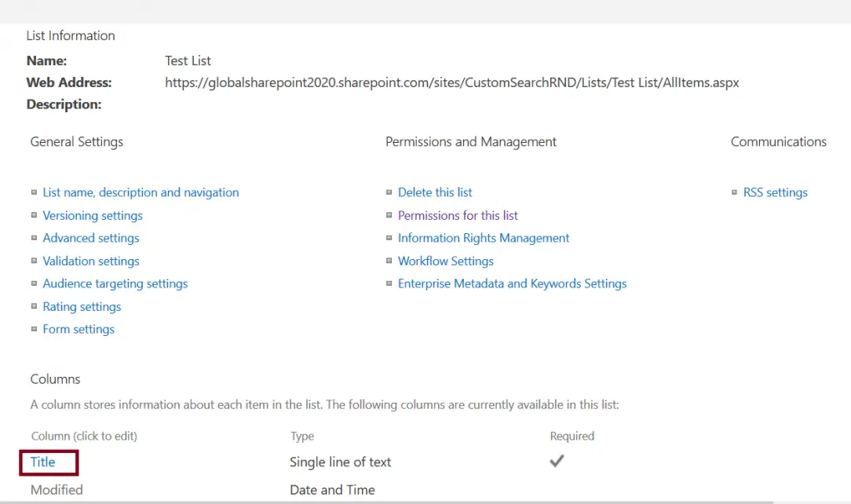Open Enterprise Metadata and Keywords Settings

[512, 283]
